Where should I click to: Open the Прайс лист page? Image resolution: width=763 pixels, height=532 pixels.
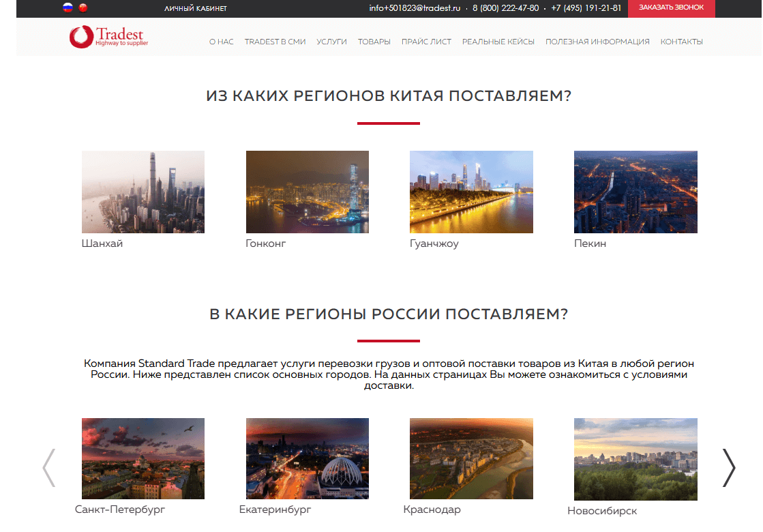click(x=426, y=42)
